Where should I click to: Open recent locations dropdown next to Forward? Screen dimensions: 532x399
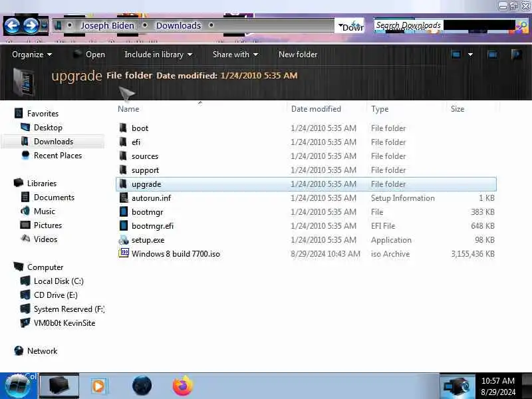[44, 25]
